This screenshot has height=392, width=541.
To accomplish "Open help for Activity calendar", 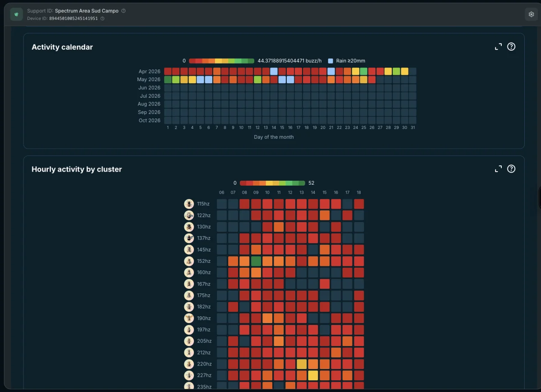I will tap(511, 46).
